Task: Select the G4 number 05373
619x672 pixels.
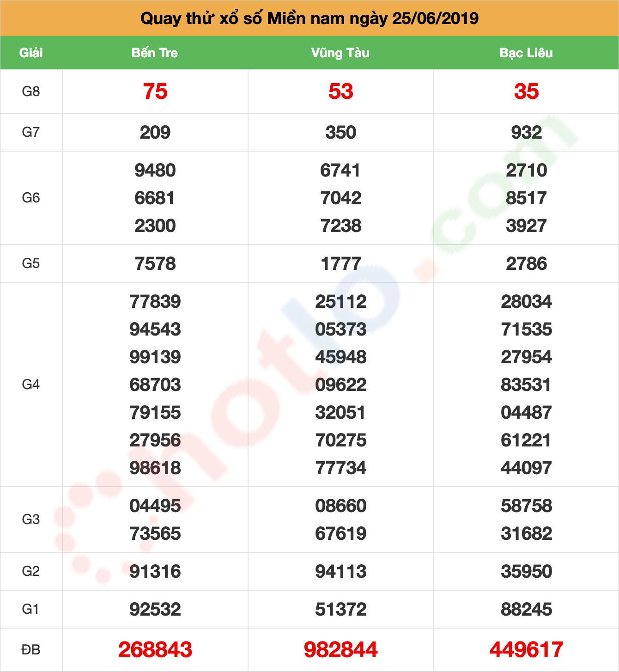Action: [x=341, y=330]
